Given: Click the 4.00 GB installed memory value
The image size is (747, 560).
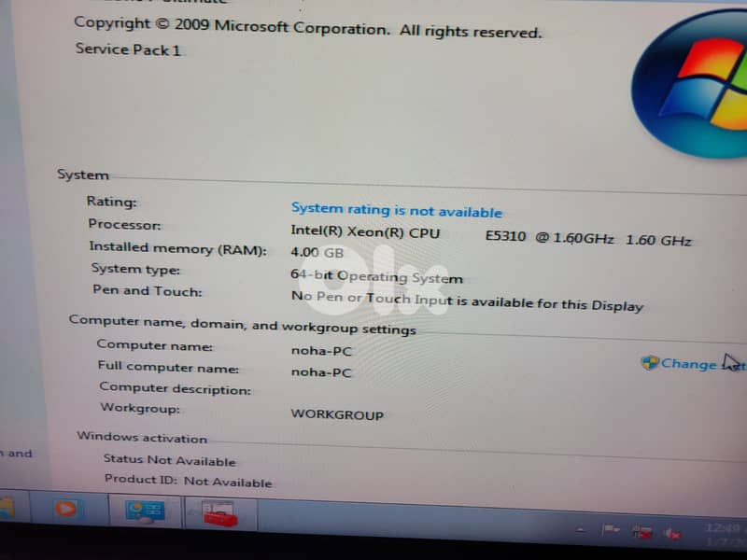Looking at the screenshot, I should pos(317,253).
